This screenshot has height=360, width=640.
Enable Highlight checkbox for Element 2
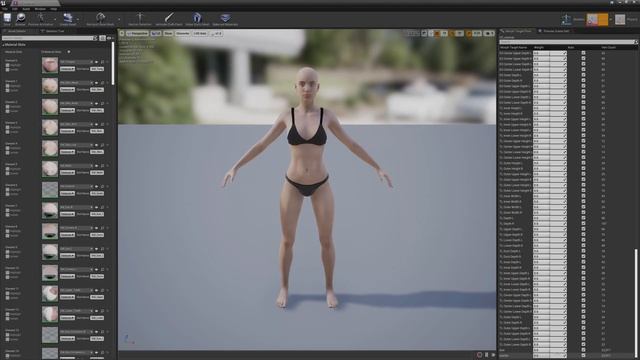(x=7, y=107)
